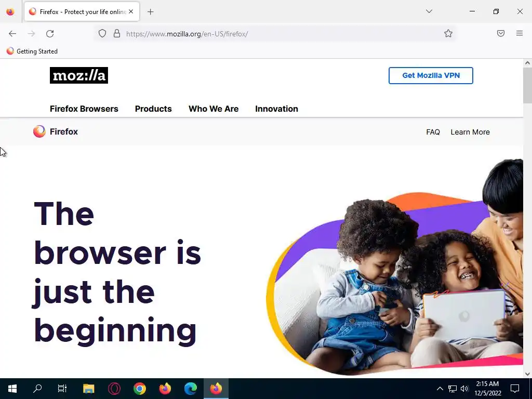
Task: Open Task View on taskbar
Action: click(62, 389)
